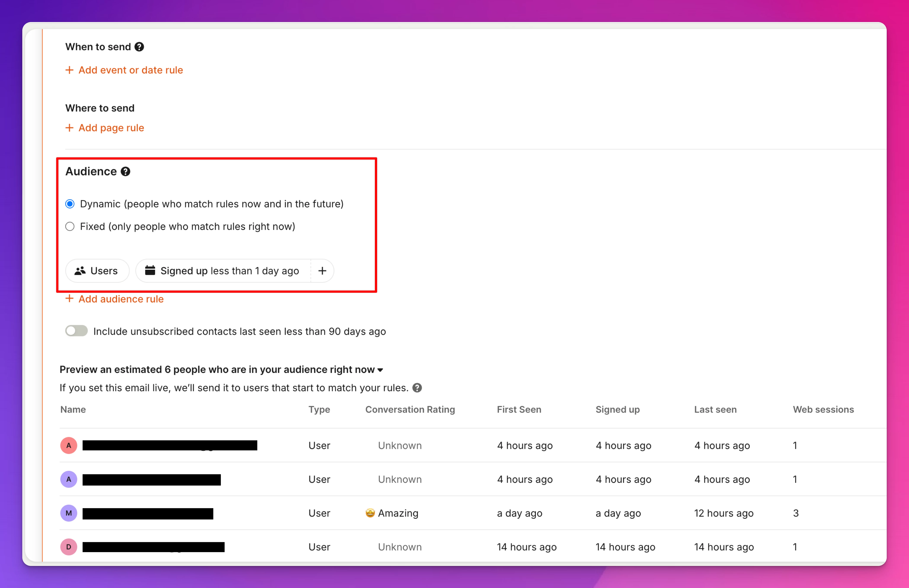Select the Fixed audience radio option
909x588 pixels.
pyautogui.click(x=70, y=226)
